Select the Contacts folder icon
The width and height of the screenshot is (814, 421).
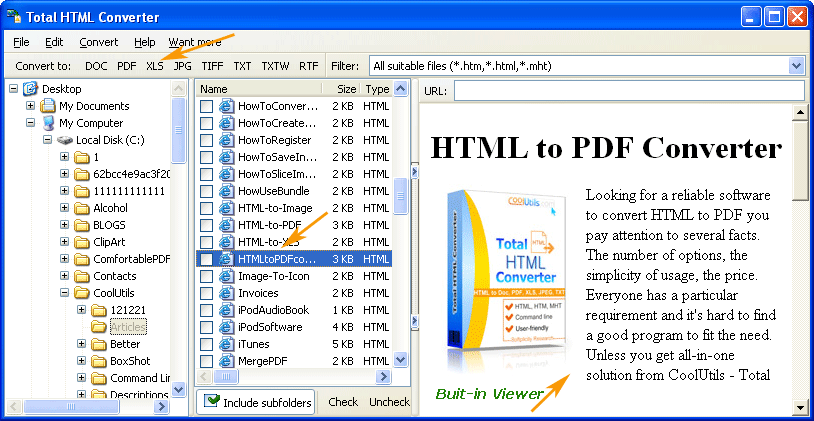(82, 277)
